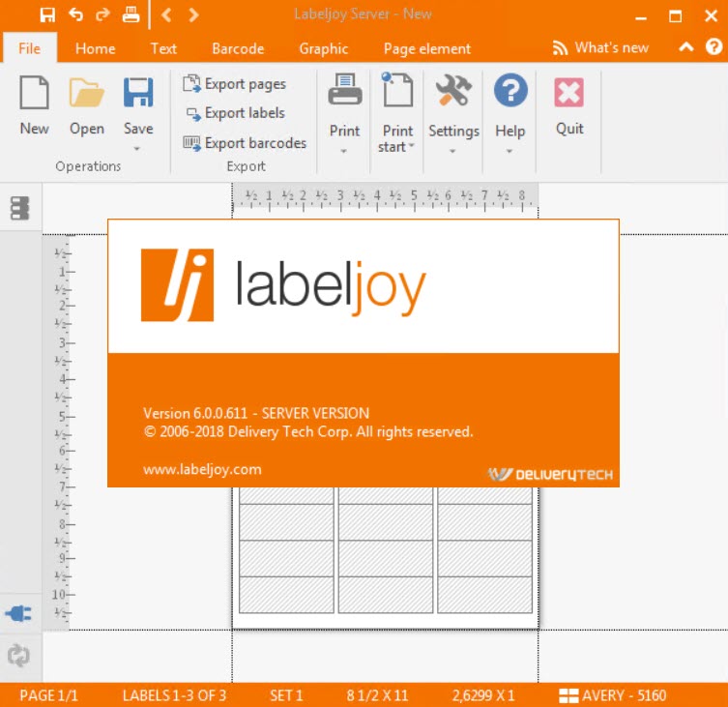Click PAGE 1/1 in status bar
This screenshot has height=707, width=728.
point(48,695)
